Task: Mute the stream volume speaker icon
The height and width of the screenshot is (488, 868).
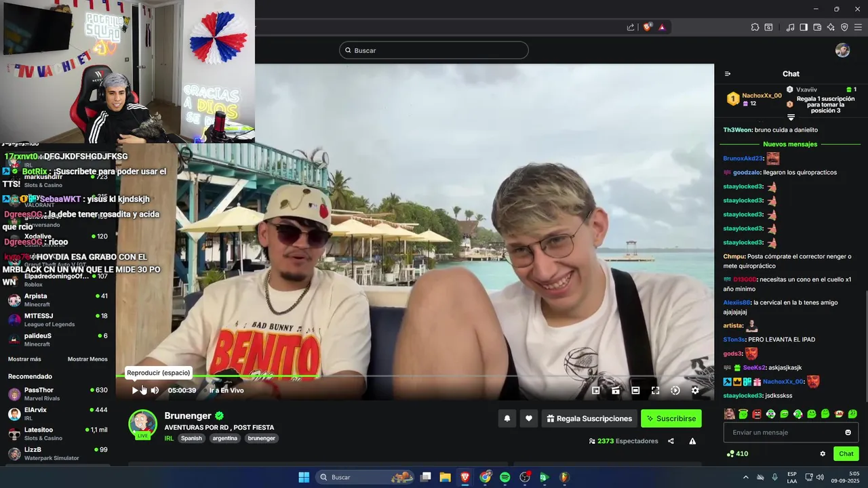Action: tap(155, 390)
